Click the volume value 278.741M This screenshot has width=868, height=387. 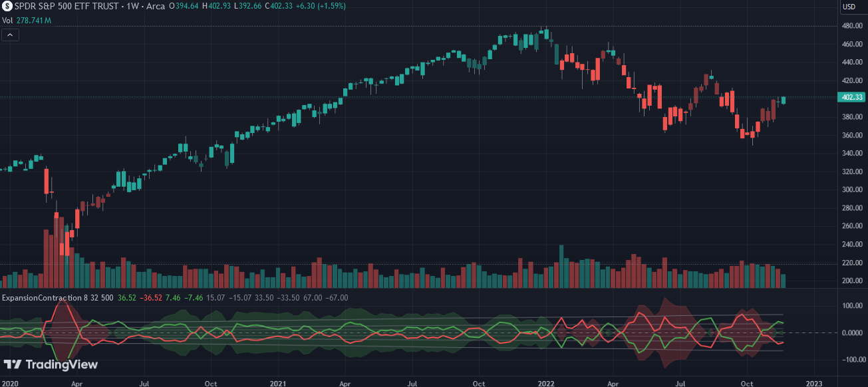[34, 21]
